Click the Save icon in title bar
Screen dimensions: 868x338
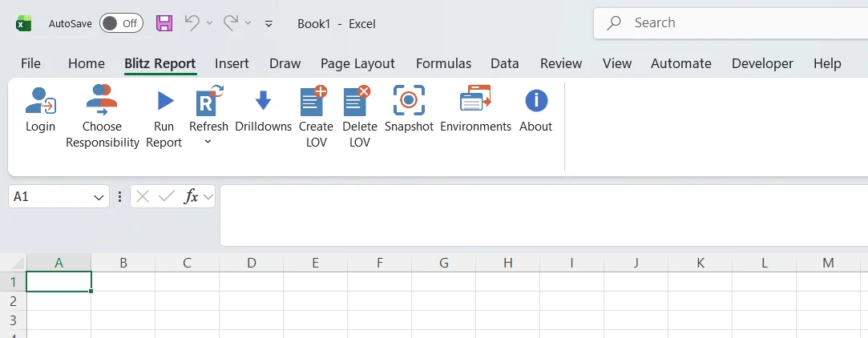click(164, 22)
